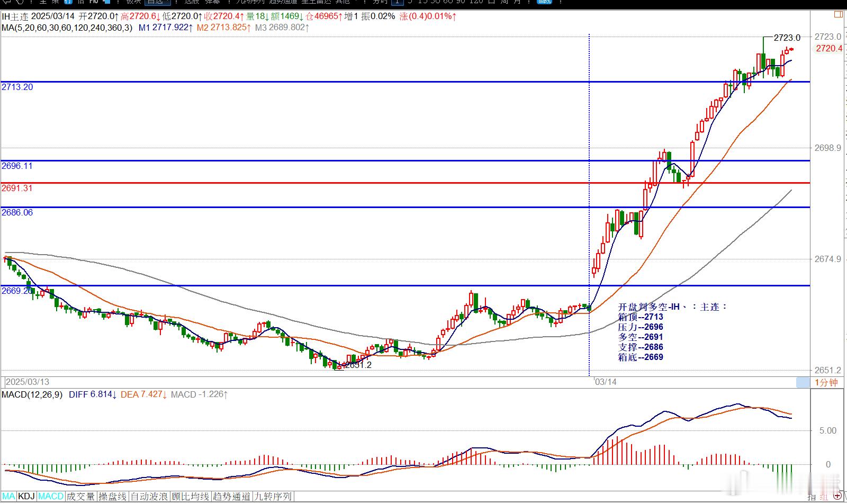
Task: Click the 2651.2 low marker on candles
Action: tap(358, 365)
